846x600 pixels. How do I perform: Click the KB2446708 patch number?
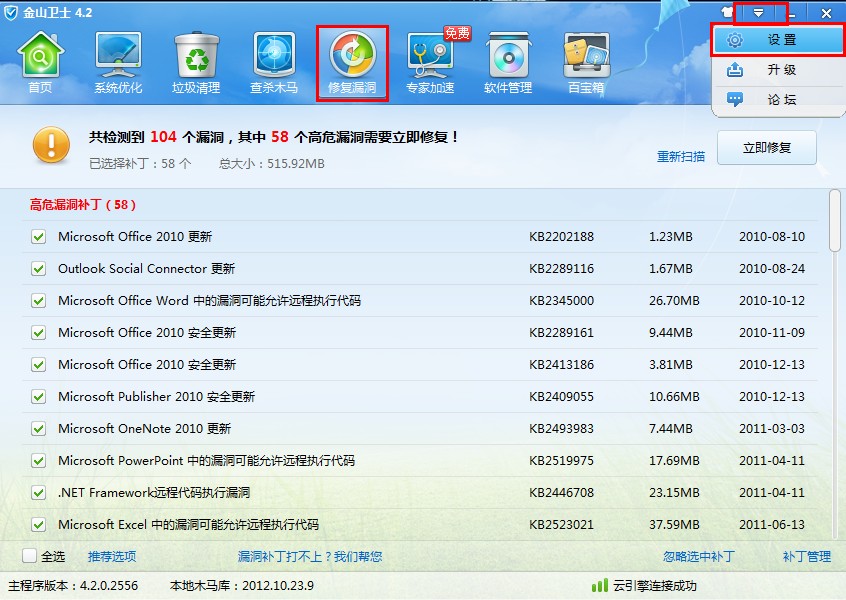(x=561, y=493)
